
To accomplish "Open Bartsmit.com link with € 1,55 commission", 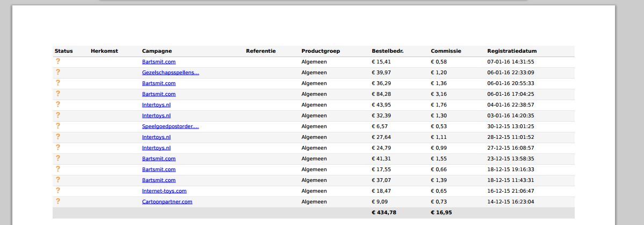I will coord(159,159).
